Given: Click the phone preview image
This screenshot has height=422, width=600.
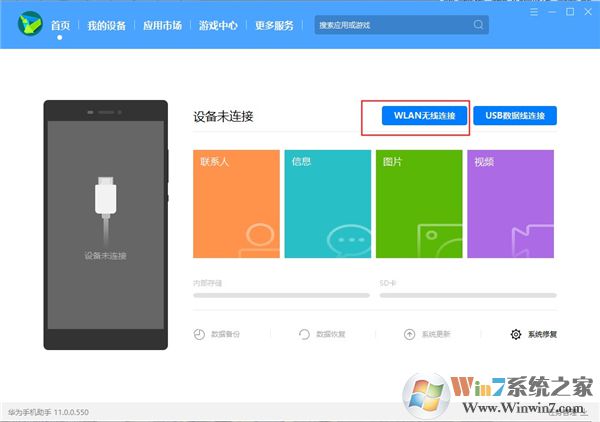Looking at the screenshot, I should pos(106,225).
